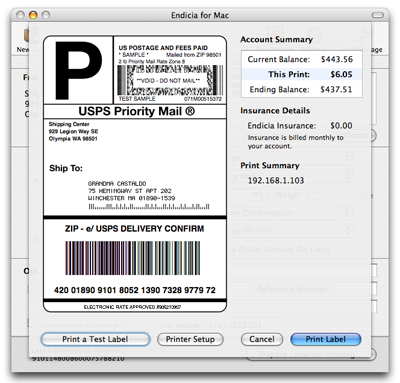Viewport: 400px width, 383px height.
Task: Click the printer address 192.168.1.103
Action: click(276, 180)
